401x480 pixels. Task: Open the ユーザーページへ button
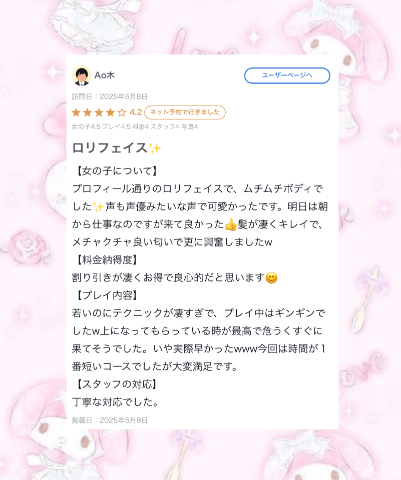click(x=287, y=75)
